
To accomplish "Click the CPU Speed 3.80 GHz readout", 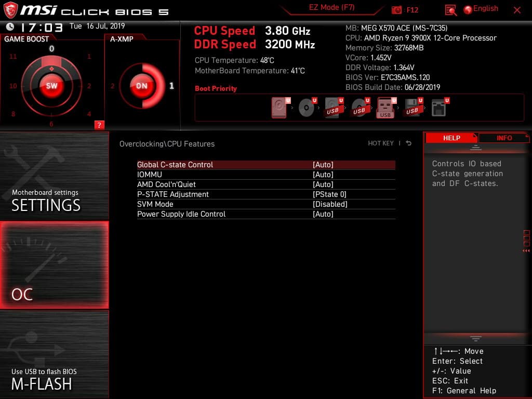I will pyautogui.click(x=252, y=31).
